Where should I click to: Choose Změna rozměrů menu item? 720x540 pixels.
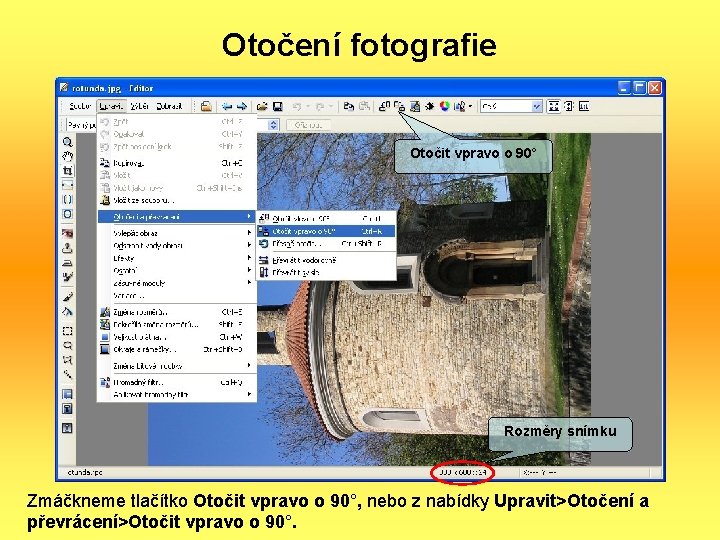(x=177, y=312)
